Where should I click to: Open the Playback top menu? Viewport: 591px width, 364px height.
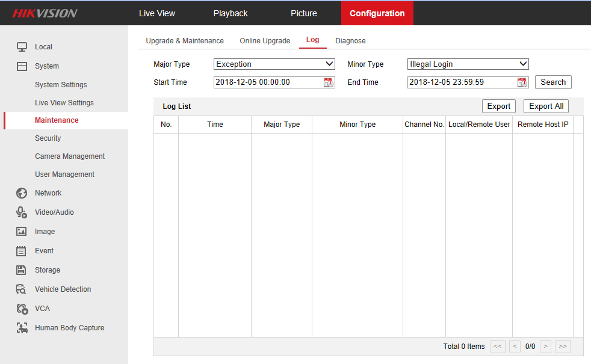pyautogui.click(x=231, y=13)
